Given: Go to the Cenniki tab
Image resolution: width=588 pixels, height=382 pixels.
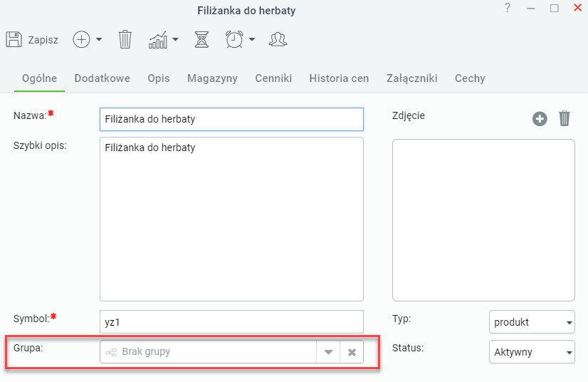Looking at the screenshot, I should (273, 78).
